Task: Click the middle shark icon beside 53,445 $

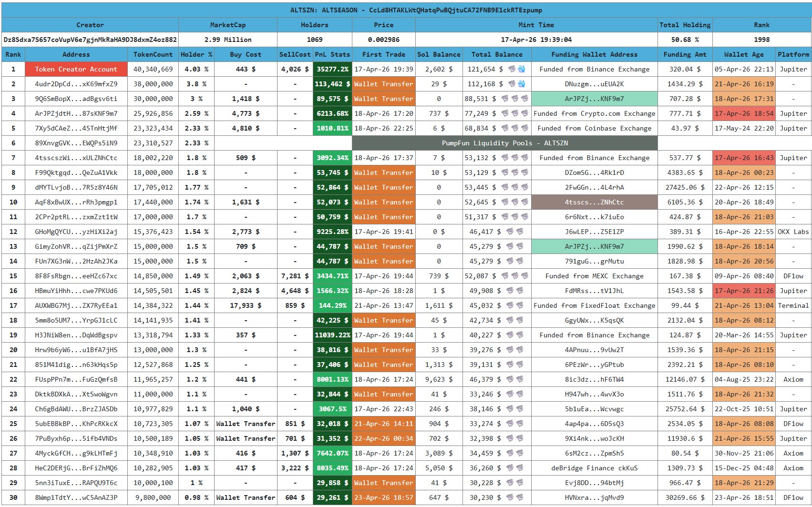Action: click(x=515, y=187)
